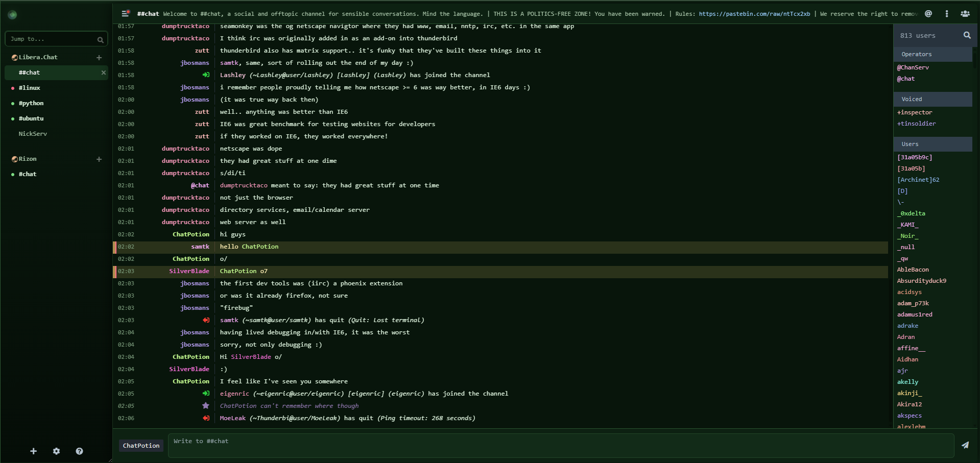
Task: Click nick samtk on hello ChatPotion message
Action: coord(200,247)
